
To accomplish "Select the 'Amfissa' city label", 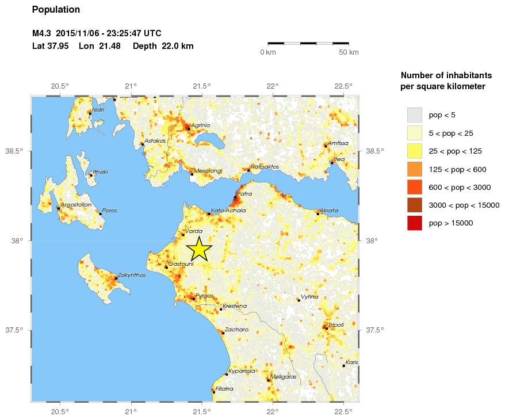I will click(x=338, y=143).
